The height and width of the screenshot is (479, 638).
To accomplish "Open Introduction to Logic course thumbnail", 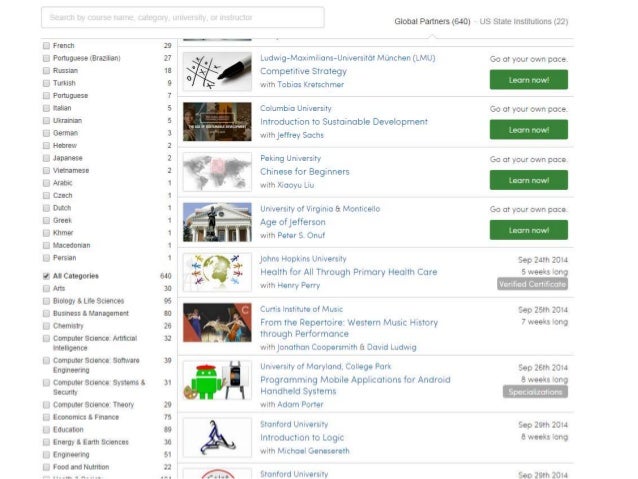I will [x=217, y=437].
